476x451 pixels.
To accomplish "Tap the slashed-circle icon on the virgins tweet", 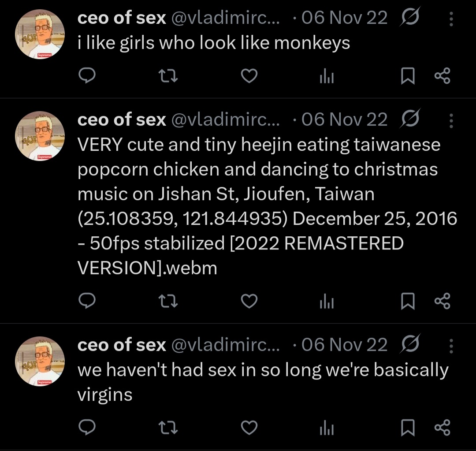I will (410, 344).
